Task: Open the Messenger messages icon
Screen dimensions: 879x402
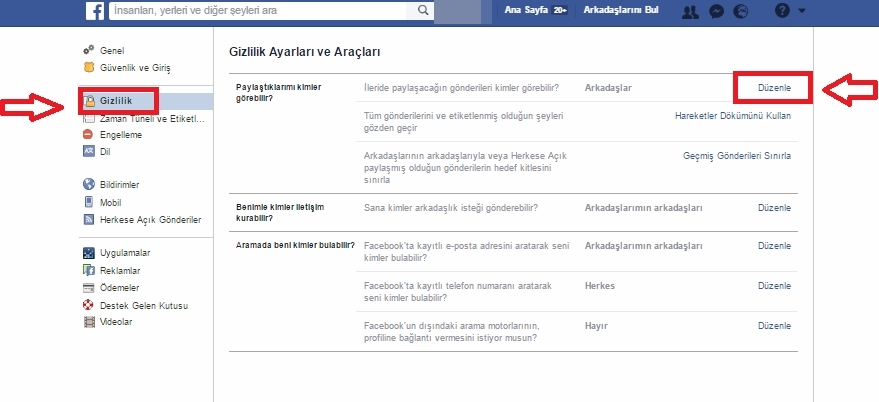Action: (716, 11)
